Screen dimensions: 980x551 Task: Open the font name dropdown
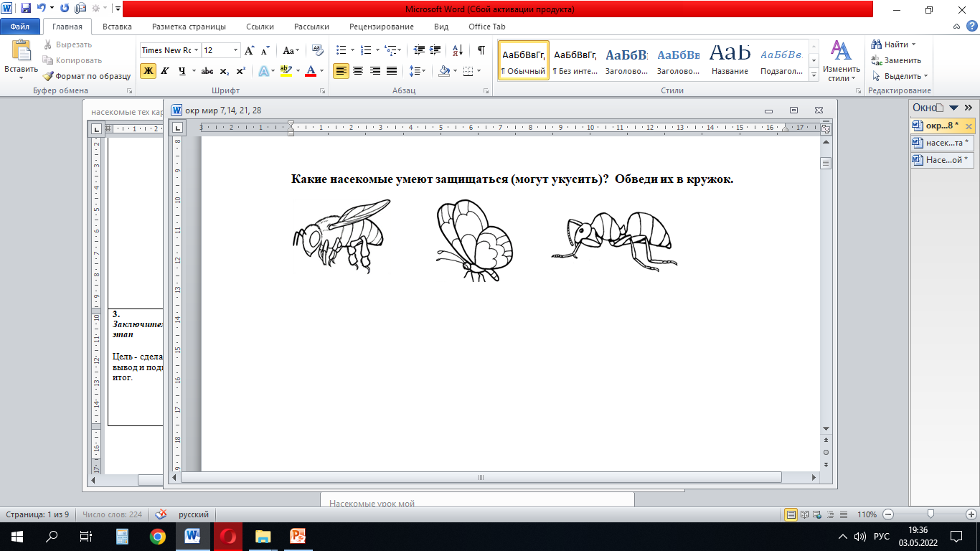pyautogui.click(x=196, y=50)
